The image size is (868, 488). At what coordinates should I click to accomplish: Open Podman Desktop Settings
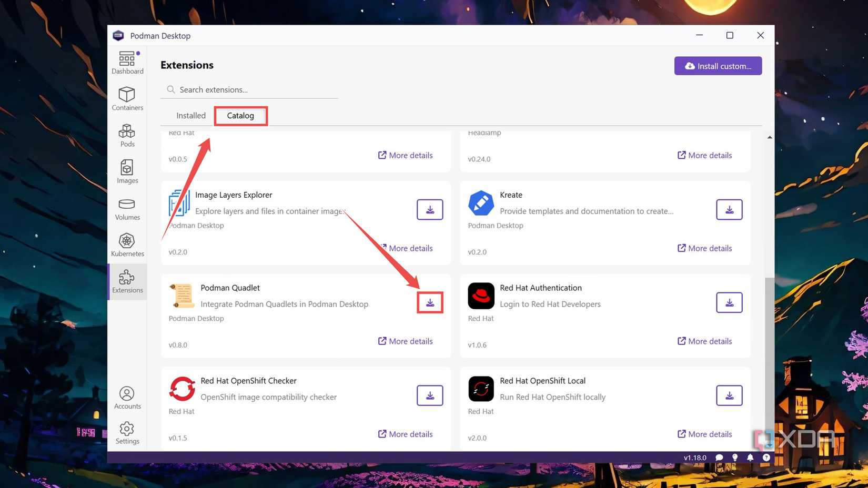point(127,432)
